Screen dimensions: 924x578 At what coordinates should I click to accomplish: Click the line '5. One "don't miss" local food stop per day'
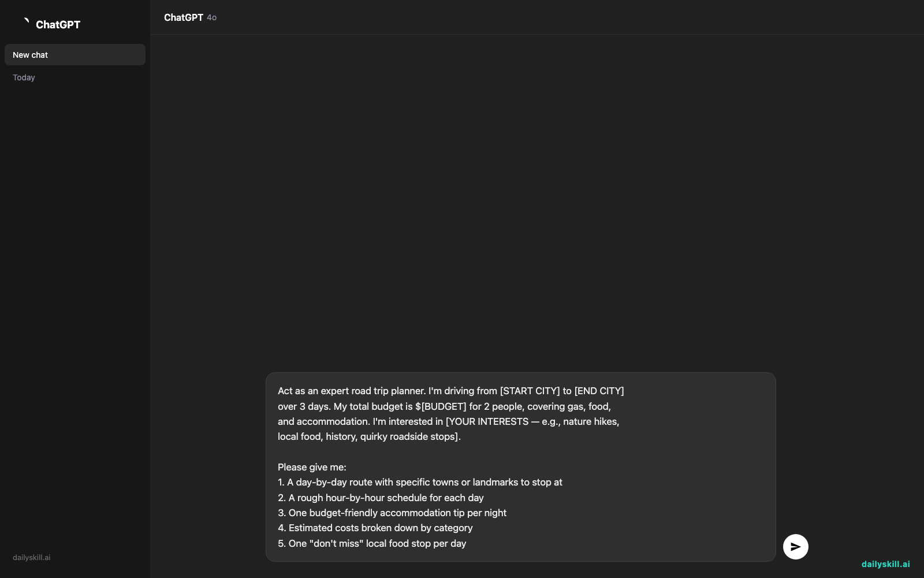tap(372, 543)
